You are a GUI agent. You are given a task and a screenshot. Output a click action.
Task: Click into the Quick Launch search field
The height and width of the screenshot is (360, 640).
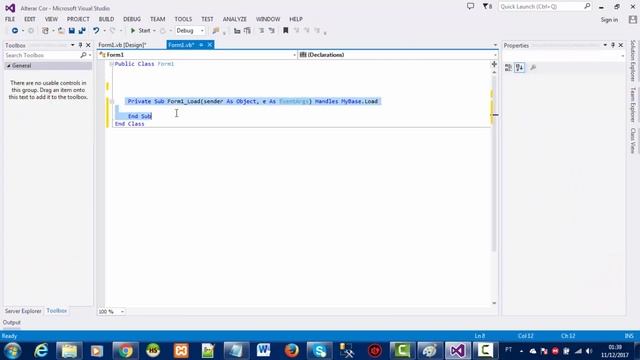coord(545,7)
